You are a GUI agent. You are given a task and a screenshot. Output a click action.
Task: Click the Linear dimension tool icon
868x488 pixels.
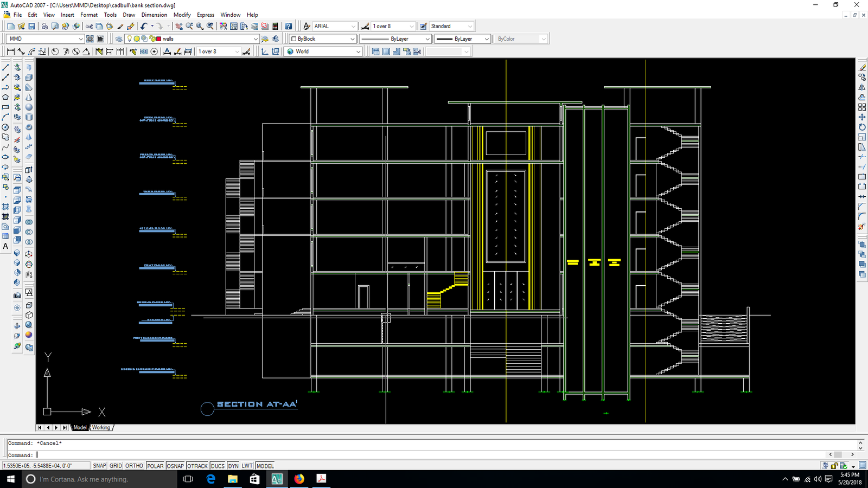click(x=10, y=52)
